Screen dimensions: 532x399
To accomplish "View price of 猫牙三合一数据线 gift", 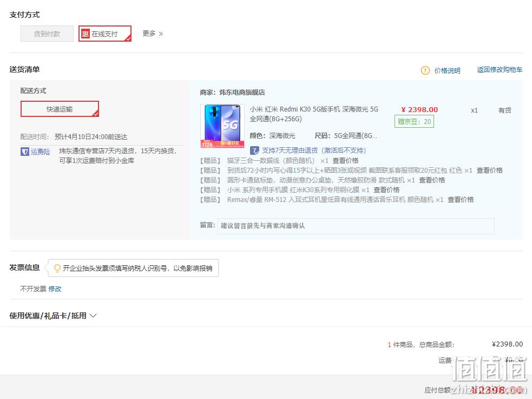I will coord(345,160).
